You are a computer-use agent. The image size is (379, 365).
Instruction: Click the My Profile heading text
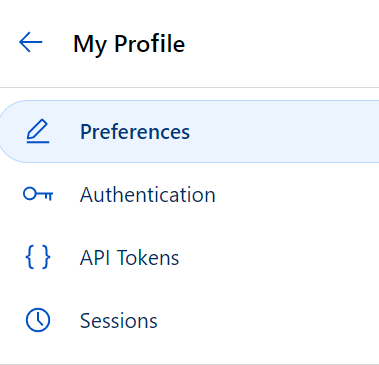pos(129,44)
